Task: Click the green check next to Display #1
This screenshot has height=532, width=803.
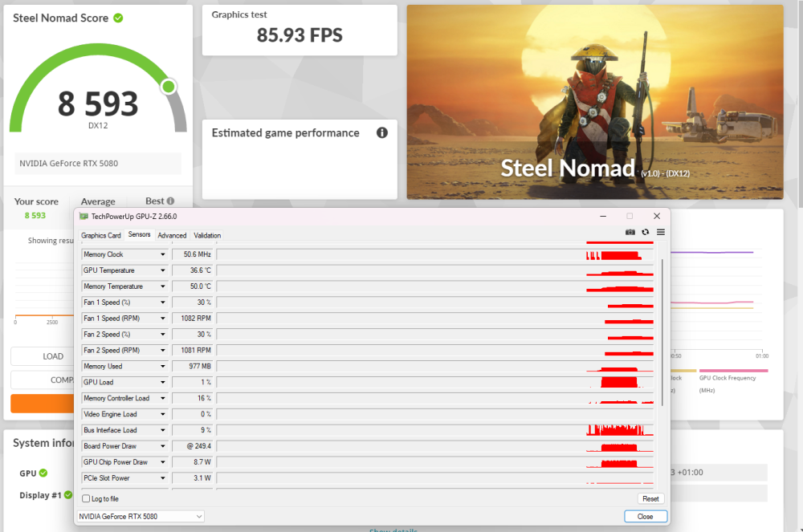Action: pos(68,495)
